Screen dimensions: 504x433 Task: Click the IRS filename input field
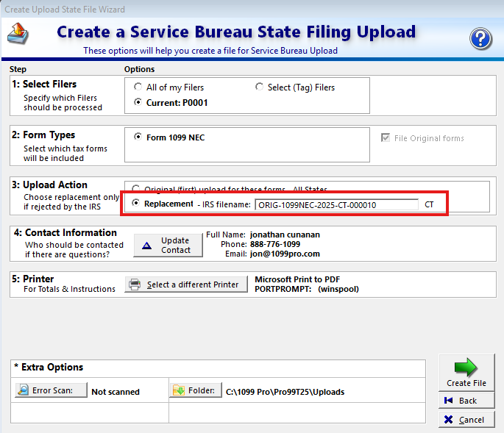(336, 205)
